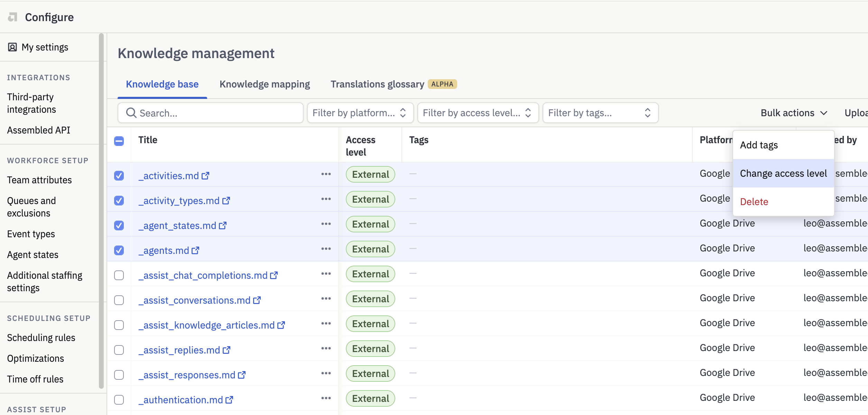Open Time off rules in sidebar

[x=35, y=379]
